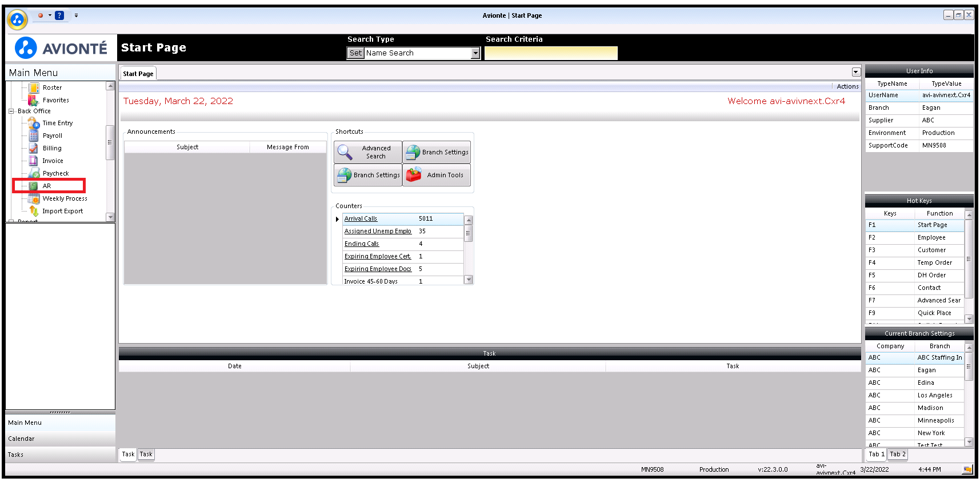Select the F9 Quick Place hot key row
The image size is (980, 482).
(915, 313)
